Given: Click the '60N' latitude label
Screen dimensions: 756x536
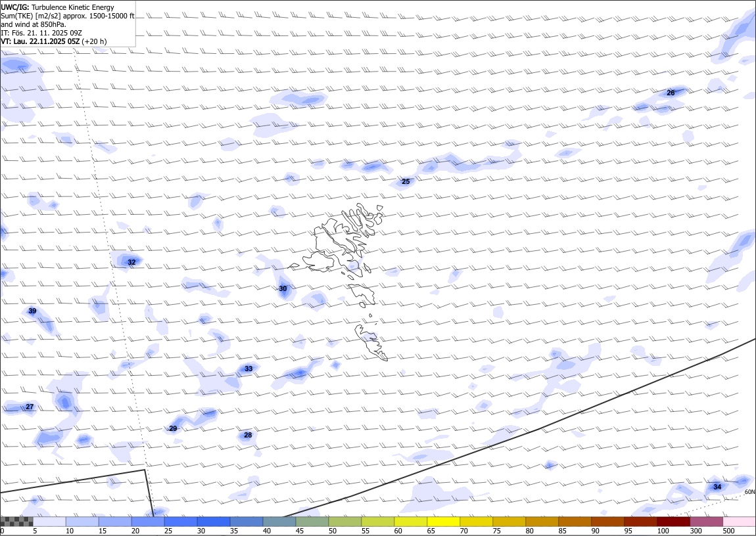Looking at the screenshot, I should (x=749, y=492).
